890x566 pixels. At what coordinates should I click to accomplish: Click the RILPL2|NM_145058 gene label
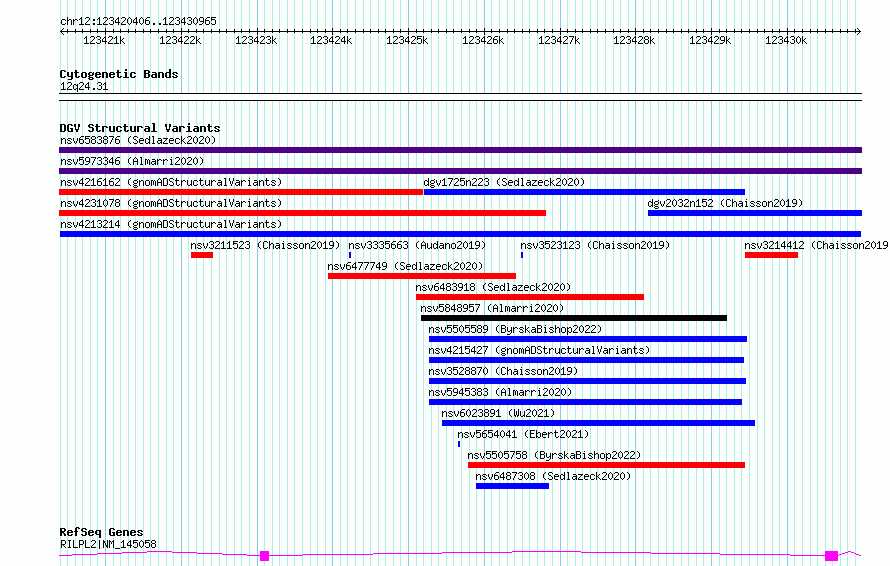pyautogui.click(x=108, y=544)
